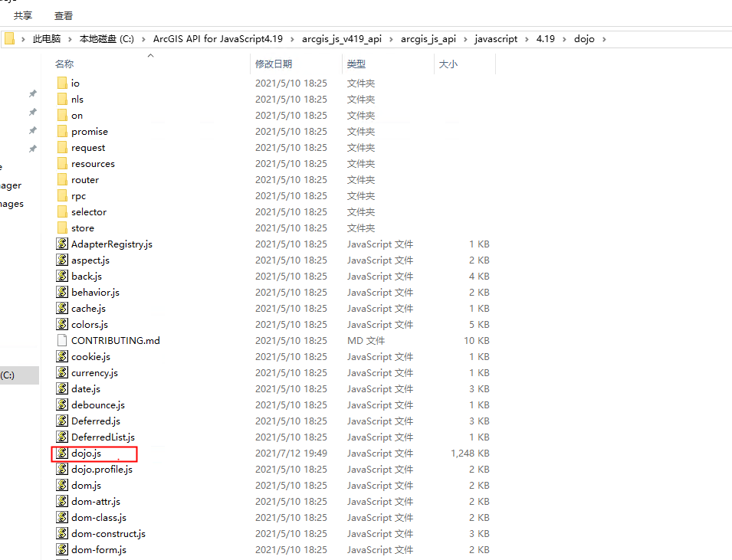This screenshot has width=732, height=560.
Task: Expand the chevron after 4.19 breadcrumb
Action: pos(564,39)
